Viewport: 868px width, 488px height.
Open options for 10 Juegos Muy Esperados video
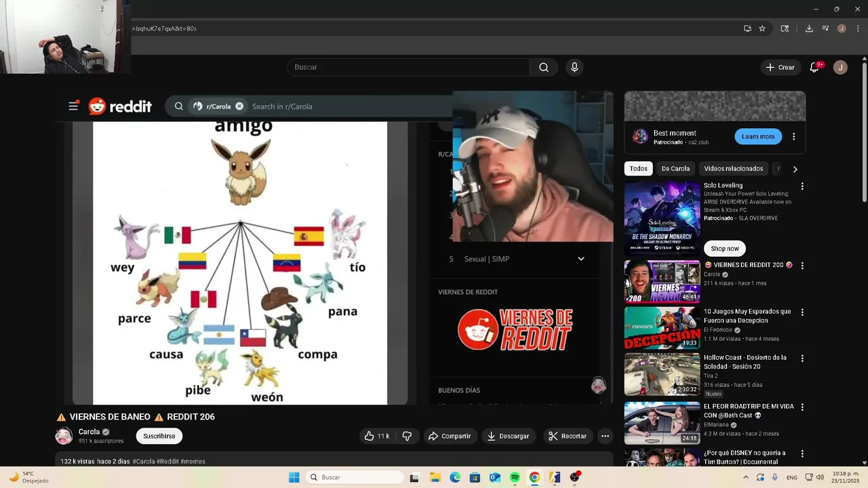point(802,312)
